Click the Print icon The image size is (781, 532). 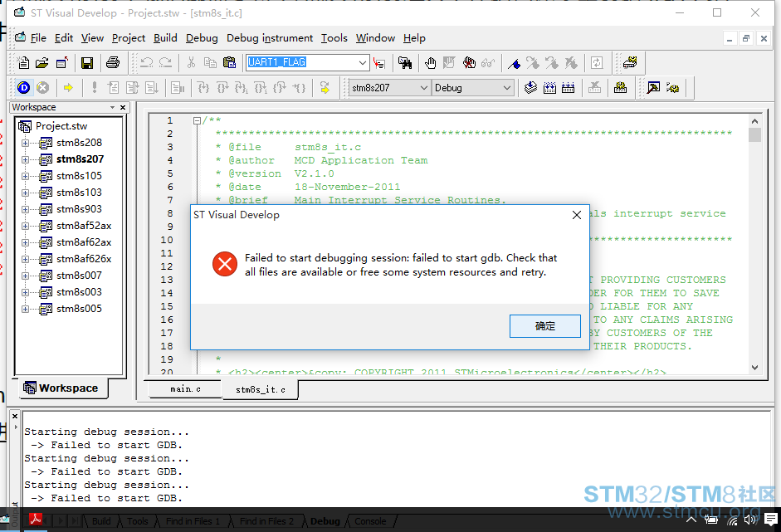pyautogui.click(x=113, y=63)
